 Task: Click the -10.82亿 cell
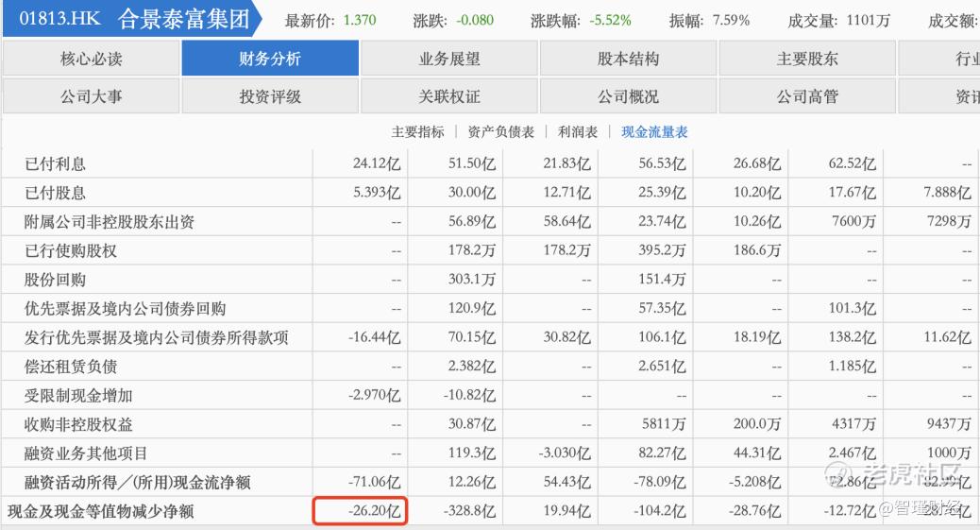click(469, 396)
